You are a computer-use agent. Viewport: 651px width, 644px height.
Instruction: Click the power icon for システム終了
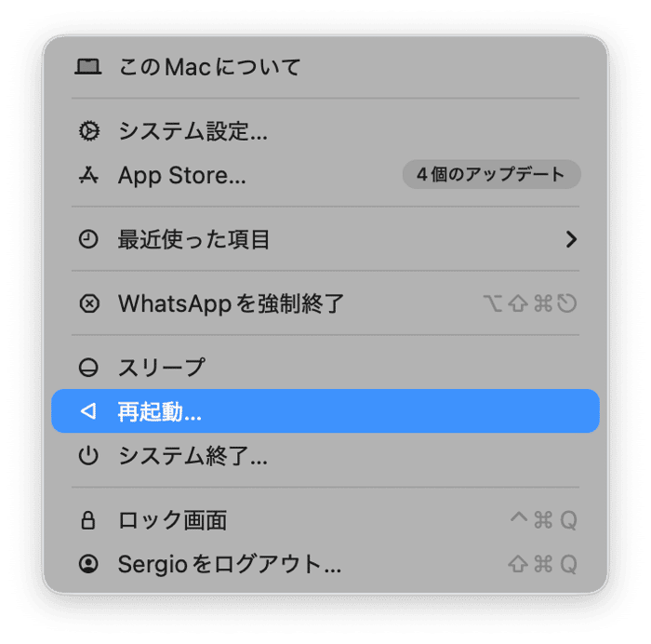[x=88, y=456]
